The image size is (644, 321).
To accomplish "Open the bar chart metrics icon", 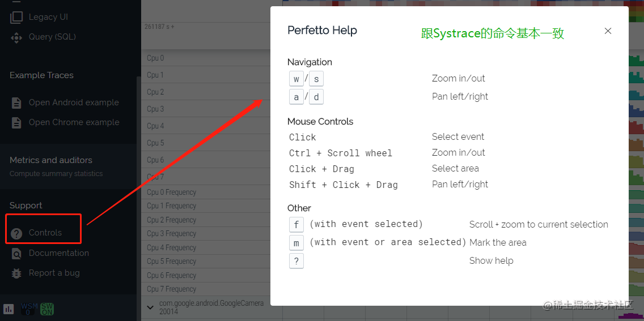I will click(9, 309).
